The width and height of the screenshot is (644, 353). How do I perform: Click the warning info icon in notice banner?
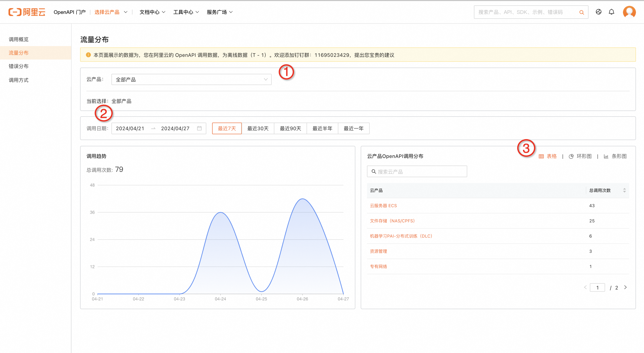click(x=88, y=55)
